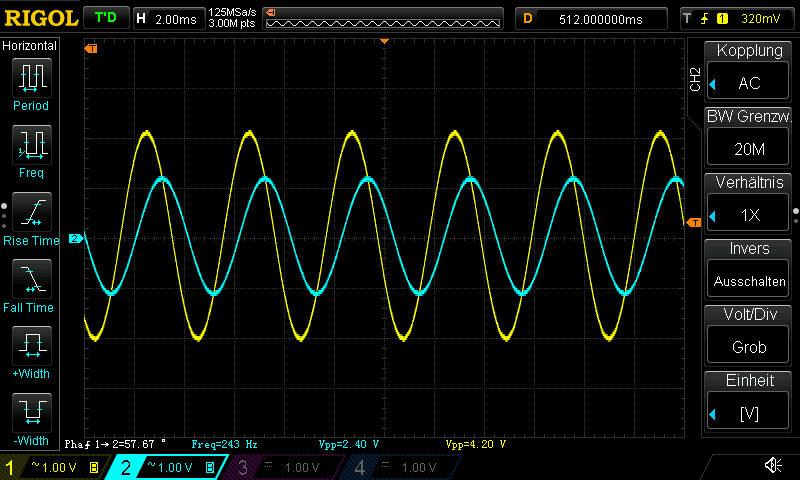Click the T'D trigger status button
Image resolution: width=800 pixels, height=480 pixels.
tap(105, 18)
